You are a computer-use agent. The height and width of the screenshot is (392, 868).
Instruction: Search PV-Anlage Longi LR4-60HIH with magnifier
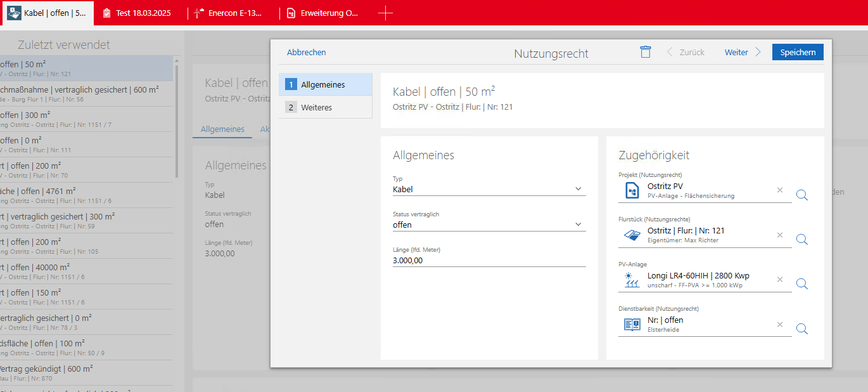click(801, 284)
